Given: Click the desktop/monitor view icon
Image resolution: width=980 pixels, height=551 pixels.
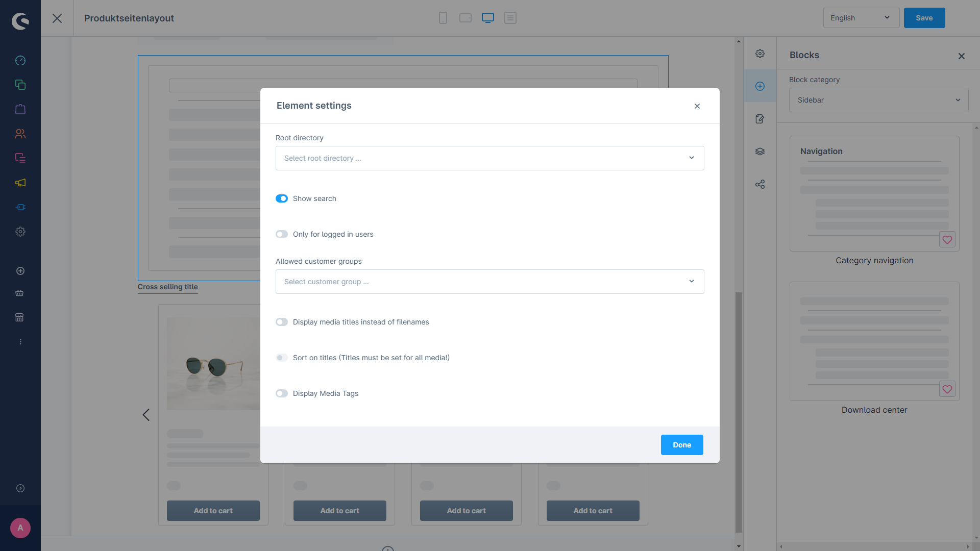Looking at the screenshot, I should coord(488,18).
